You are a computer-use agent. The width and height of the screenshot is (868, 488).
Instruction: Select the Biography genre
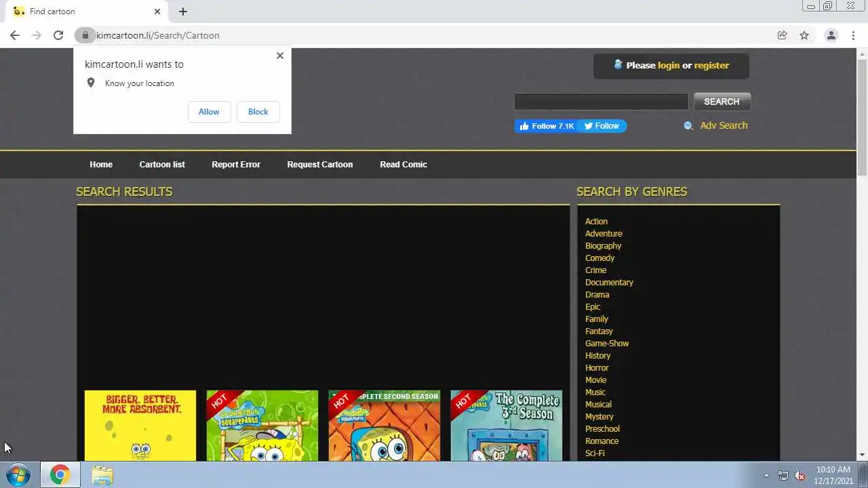click(x=603, y=246)
